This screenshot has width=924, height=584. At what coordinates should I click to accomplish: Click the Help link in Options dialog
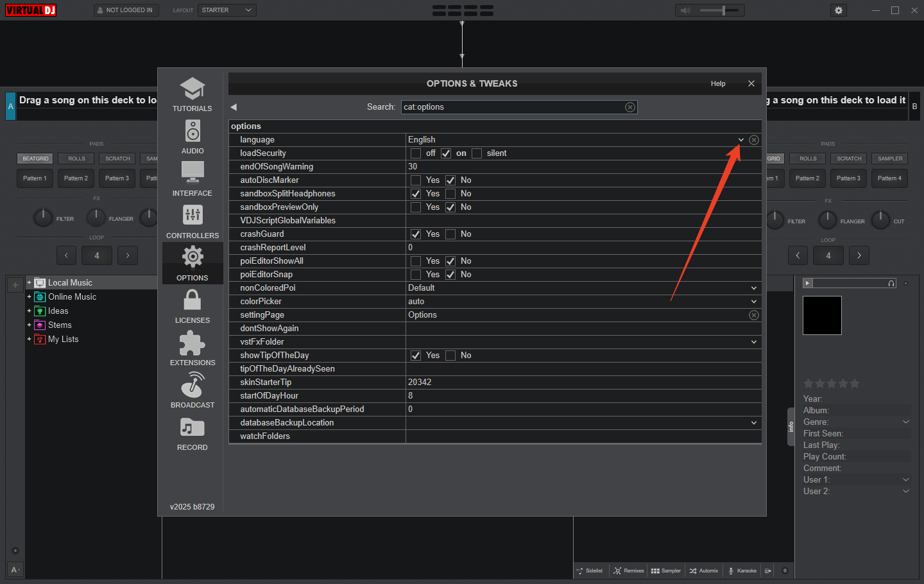718,83
